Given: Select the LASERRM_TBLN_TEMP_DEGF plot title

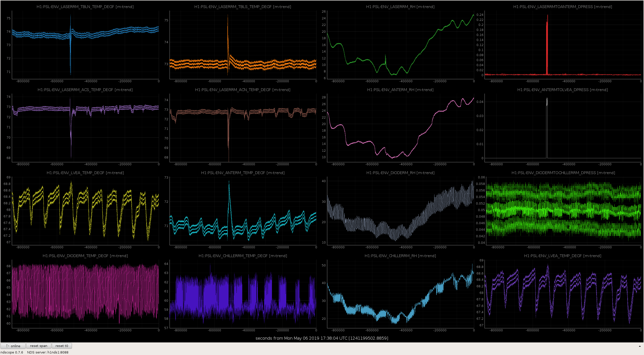Looking at the screenshot, I should [x=85, y=7].
